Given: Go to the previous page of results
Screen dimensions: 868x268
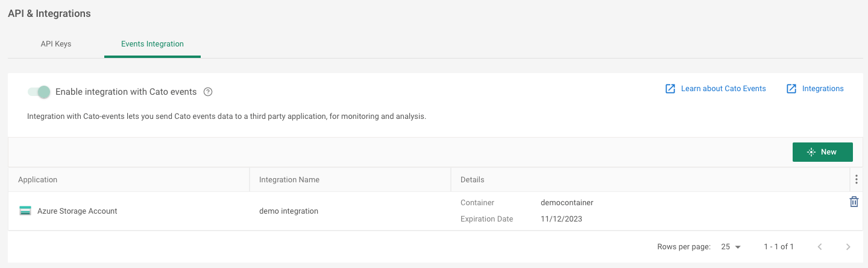Looking at the screenshot, I should [x=820, y=247].
